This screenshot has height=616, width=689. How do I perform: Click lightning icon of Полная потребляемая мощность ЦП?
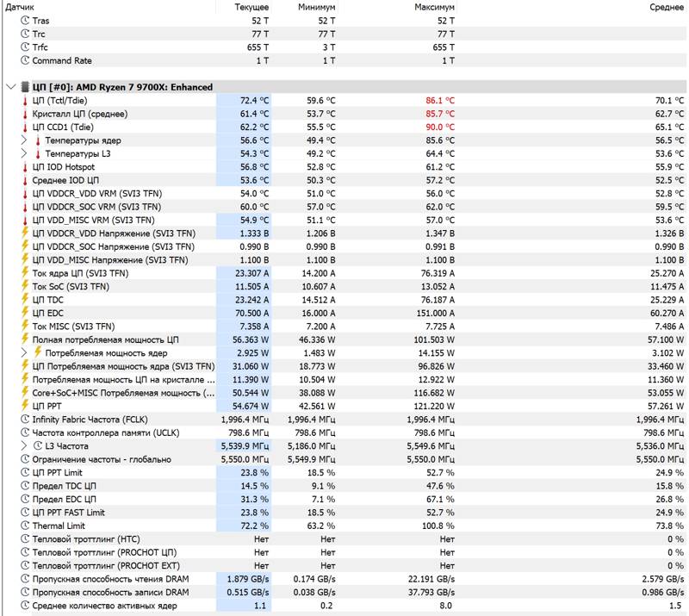(x=25, y=339)
